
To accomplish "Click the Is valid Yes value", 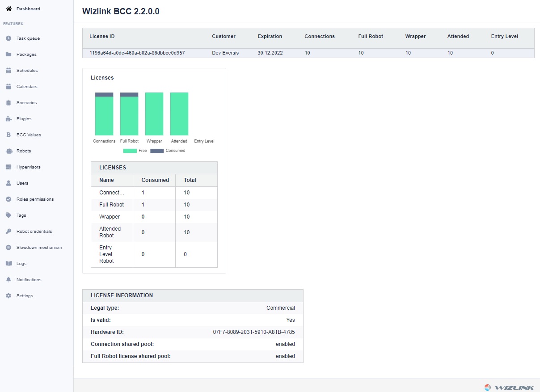I will click(291, 320).
